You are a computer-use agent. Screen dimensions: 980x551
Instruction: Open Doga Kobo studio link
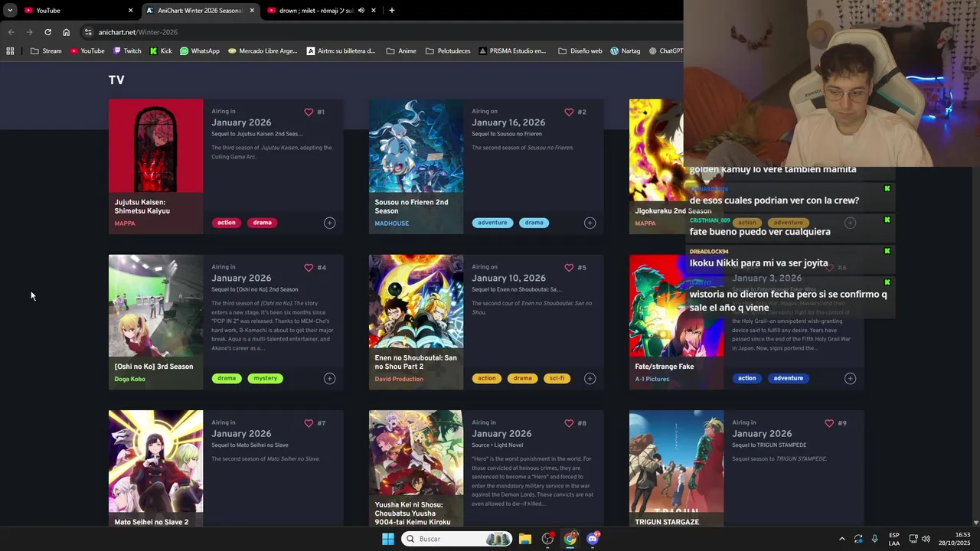[x=129, y=379]
